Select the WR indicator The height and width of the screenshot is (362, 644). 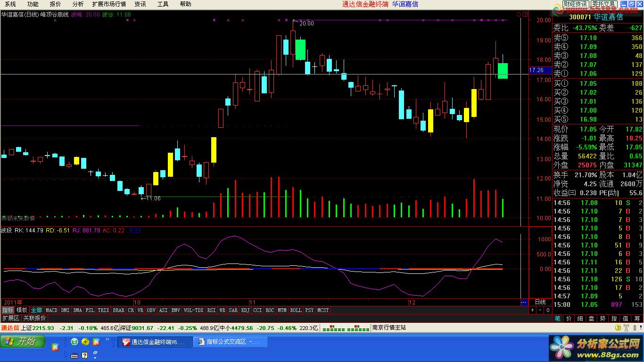pos(223,310)
